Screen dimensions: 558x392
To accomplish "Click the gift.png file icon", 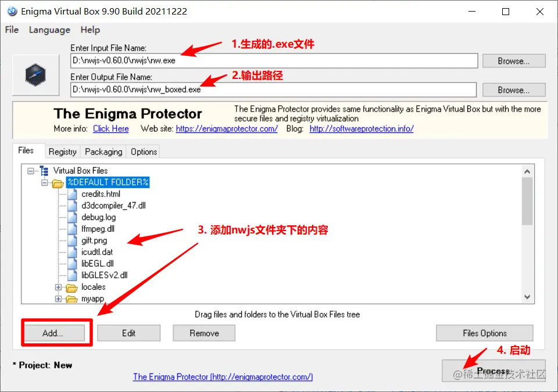I will pos(72,240).
